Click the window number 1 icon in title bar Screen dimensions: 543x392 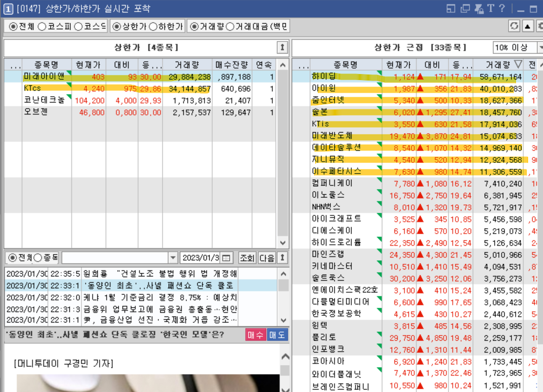point(8,9)
